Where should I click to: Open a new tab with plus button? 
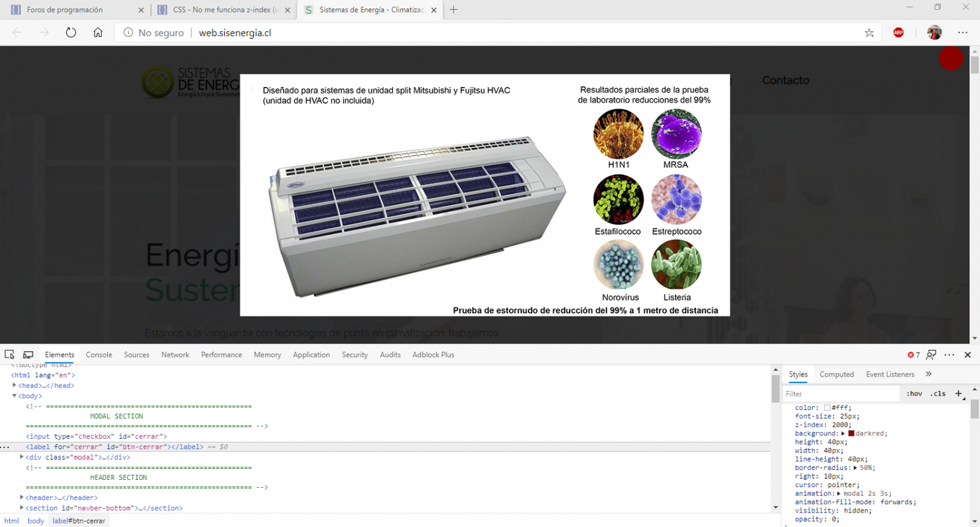pos(454,10)
